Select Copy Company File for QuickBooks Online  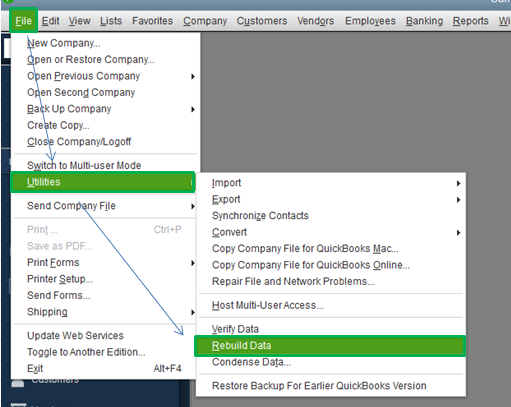(x=311, y=265)
